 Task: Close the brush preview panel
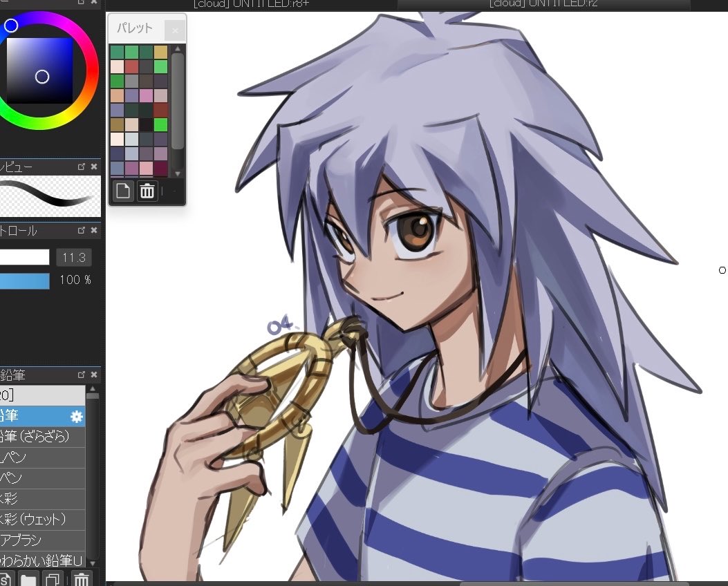coord(94,167)
